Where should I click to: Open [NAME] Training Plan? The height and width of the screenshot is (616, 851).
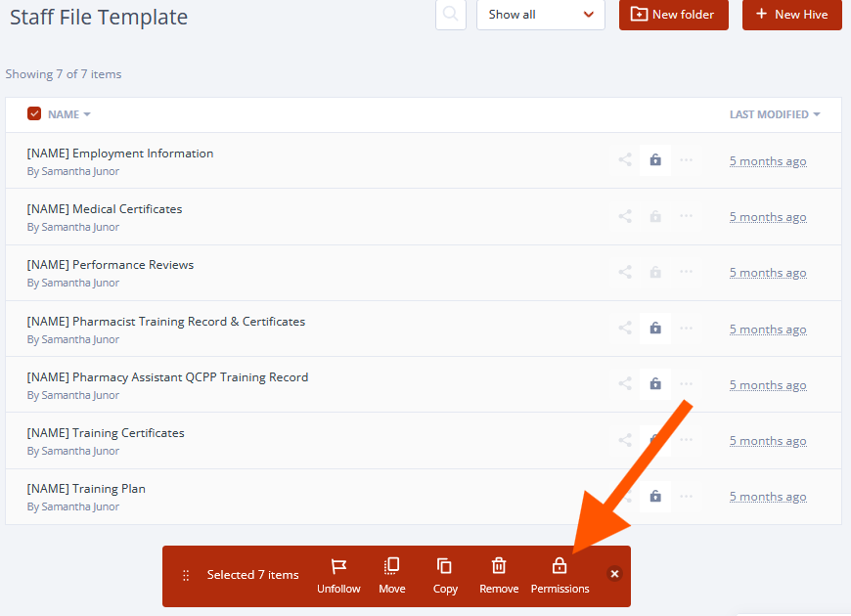pyautogui.click(x=86, y=489)
